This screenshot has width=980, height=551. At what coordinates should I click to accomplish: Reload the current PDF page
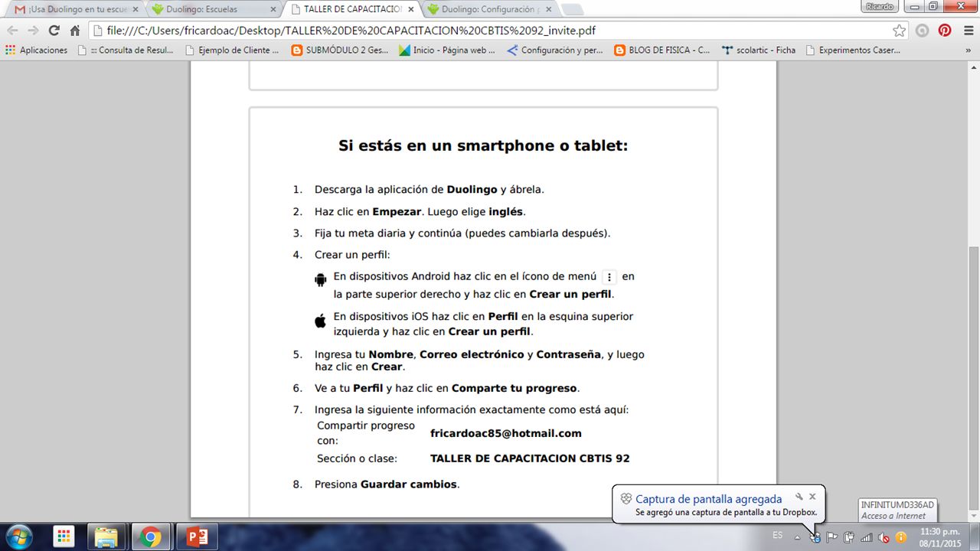(x=54, y=31)
